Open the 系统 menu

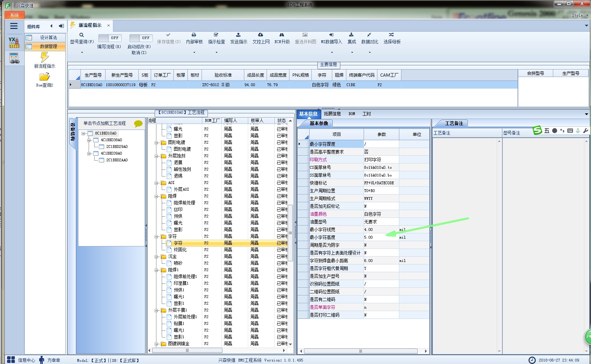[x=14, y=15]
